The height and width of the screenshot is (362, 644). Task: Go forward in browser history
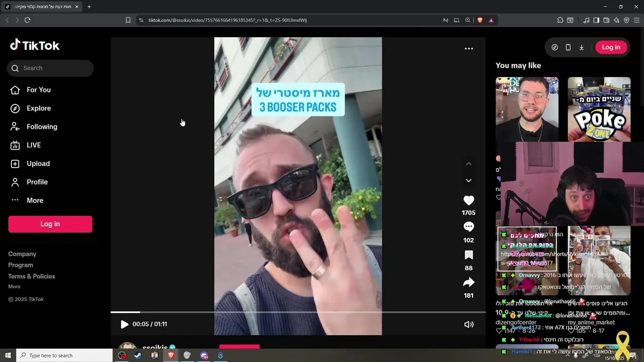point(17,20)
